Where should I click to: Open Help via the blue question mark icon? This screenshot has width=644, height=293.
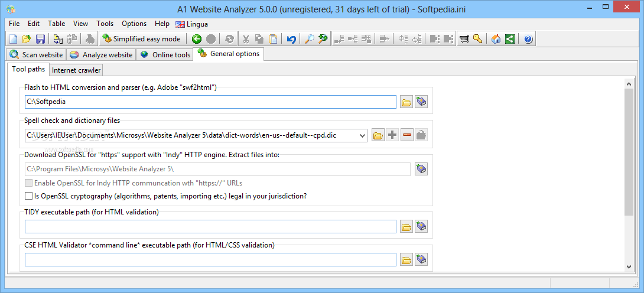pyautogui.click(x=528, y=39)
